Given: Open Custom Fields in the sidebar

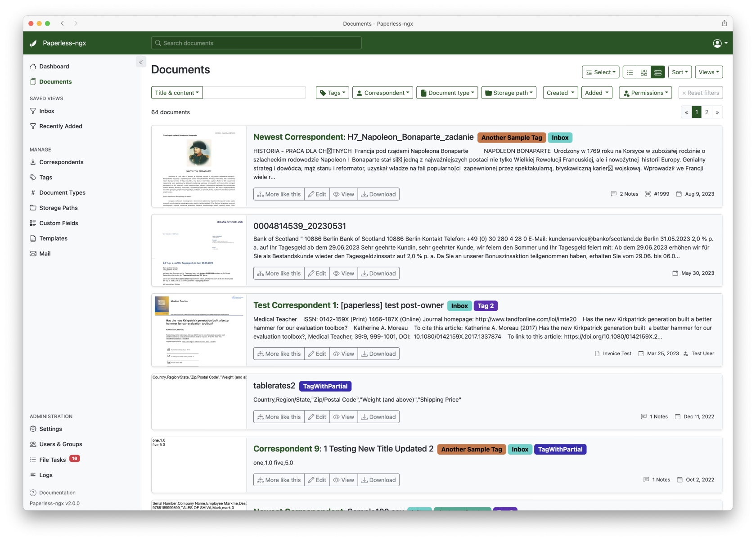Looking at the screenshot, I should [x=58, y=223].
